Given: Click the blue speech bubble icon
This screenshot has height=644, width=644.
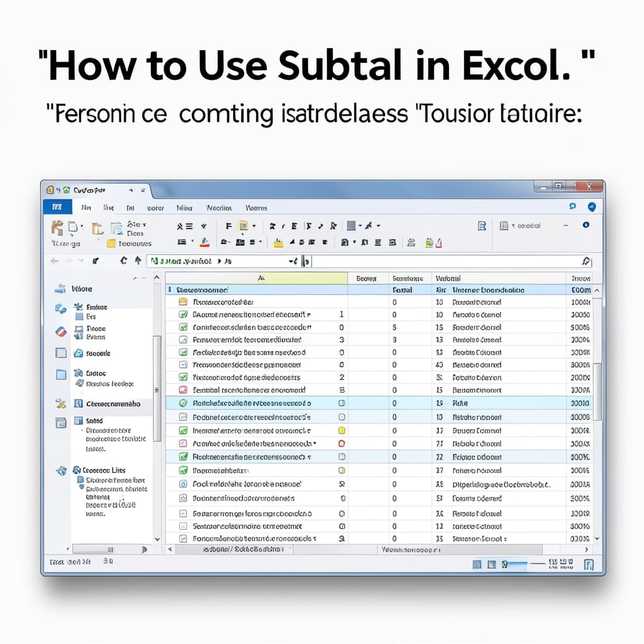Looking at the screenshot, I should [x=572, y=206].
